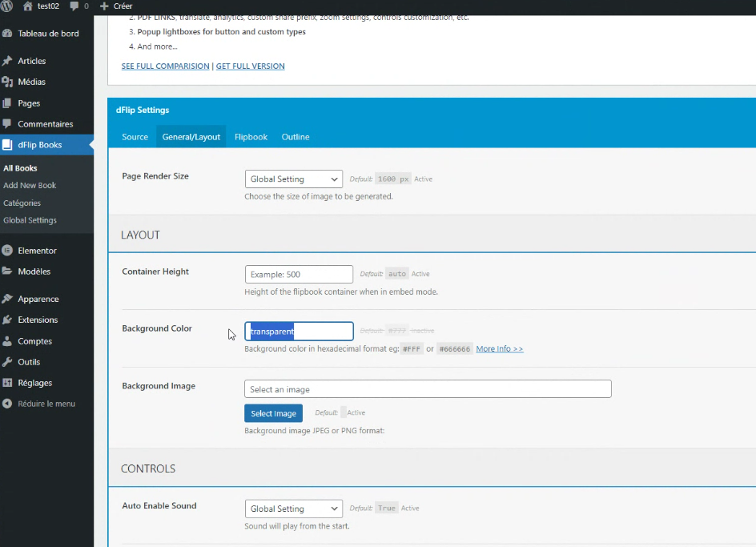Open the Source tab

click(x=135, y=137)
